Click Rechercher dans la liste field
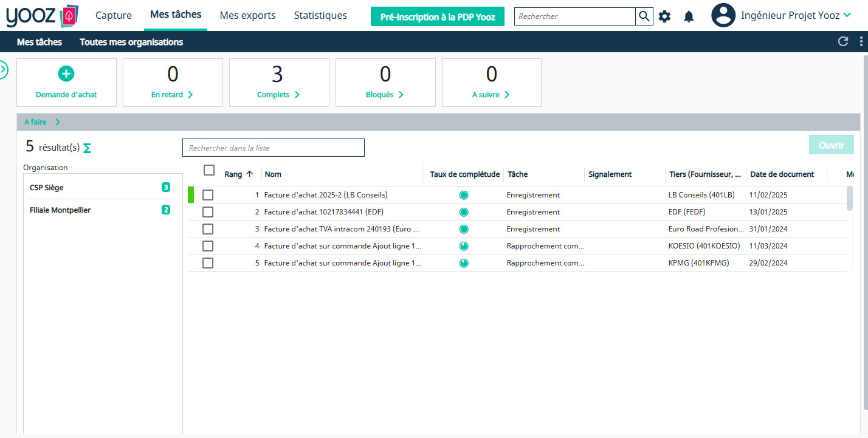 [x=274, y=148]
